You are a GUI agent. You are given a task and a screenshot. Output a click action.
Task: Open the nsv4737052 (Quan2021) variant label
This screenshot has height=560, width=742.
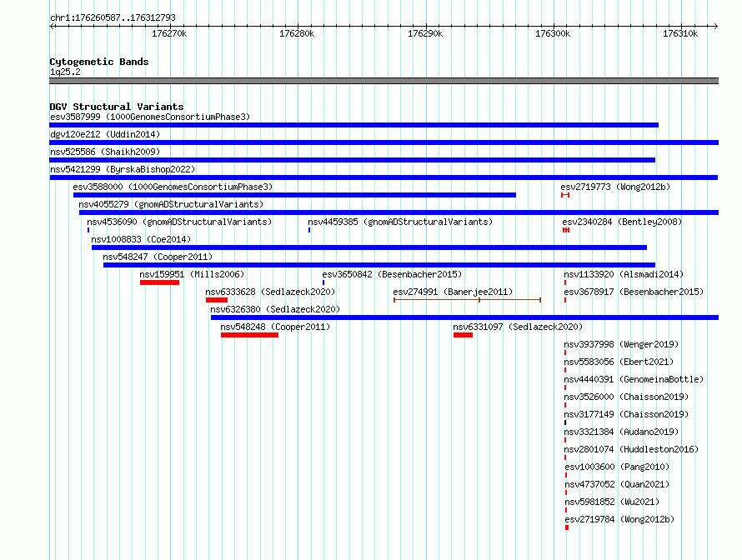(x=617, y=484)
